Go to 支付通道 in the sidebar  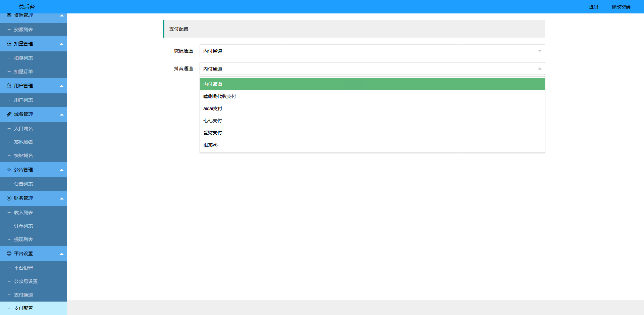23,295
